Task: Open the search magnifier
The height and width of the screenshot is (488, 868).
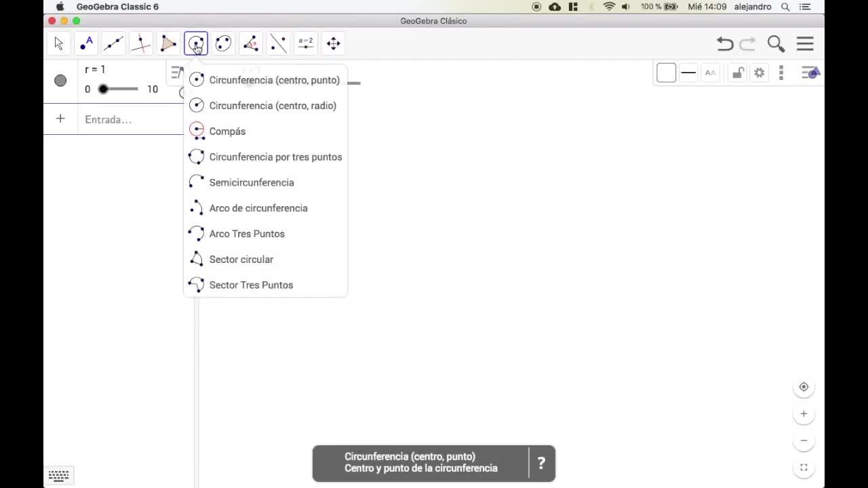Action: point(776,44)
